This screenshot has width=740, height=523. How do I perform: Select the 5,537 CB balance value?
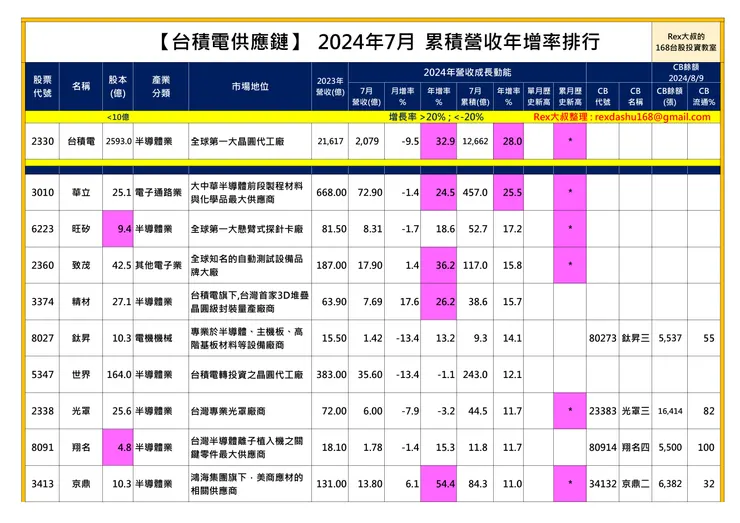[670, 338]
